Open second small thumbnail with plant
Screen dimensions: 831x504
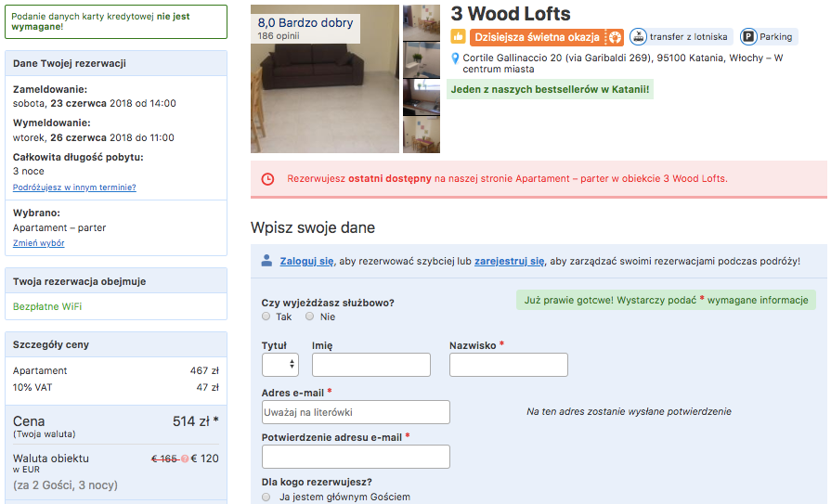422,60
